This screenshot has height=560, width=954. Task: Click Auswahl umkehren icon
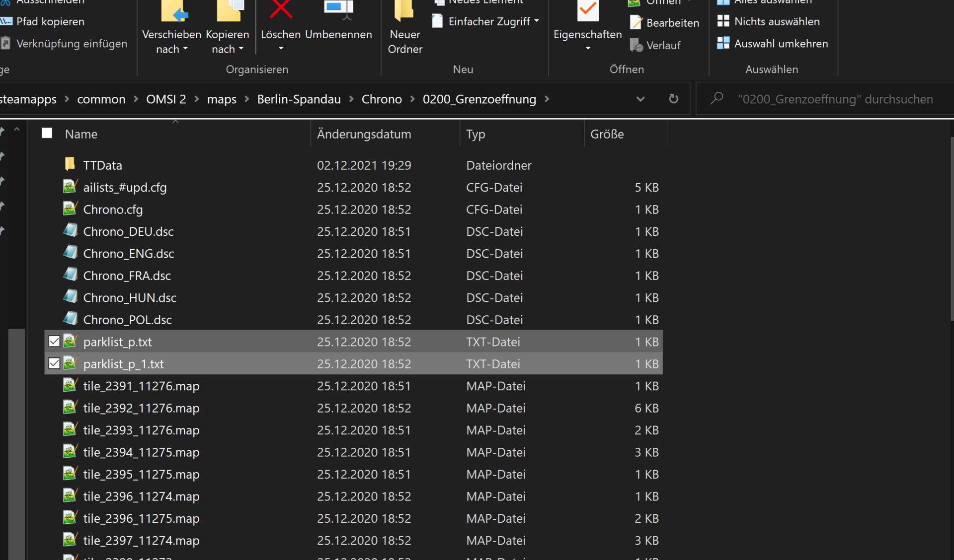[723, 44]
